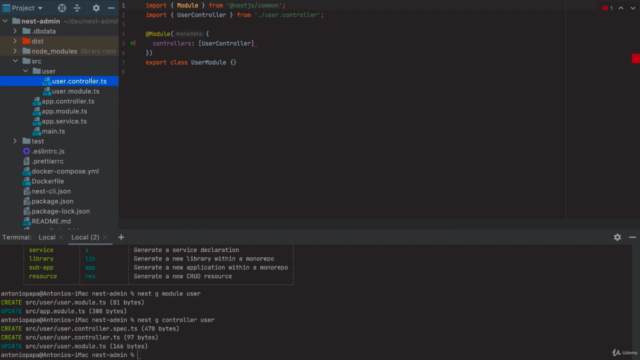
Task: Go to next highlighted error arrow
Action: [633, 8]
